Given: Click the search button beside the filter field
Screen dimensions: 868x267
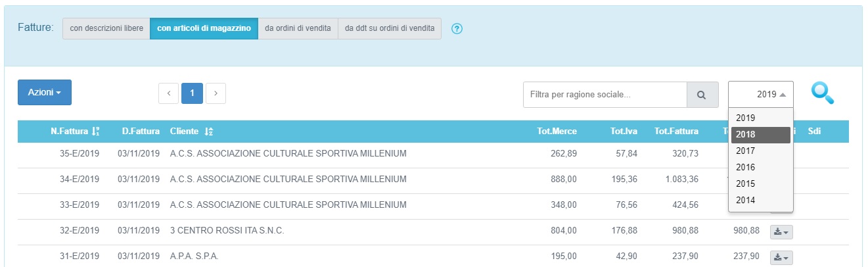Looking at the screenshot, I should coord(702,95).
